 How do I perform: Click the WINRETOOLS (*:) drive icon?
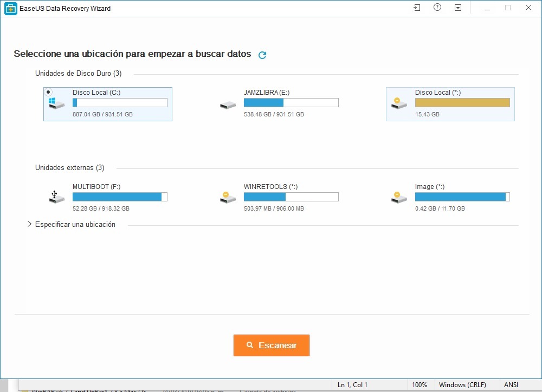(228, 198)
